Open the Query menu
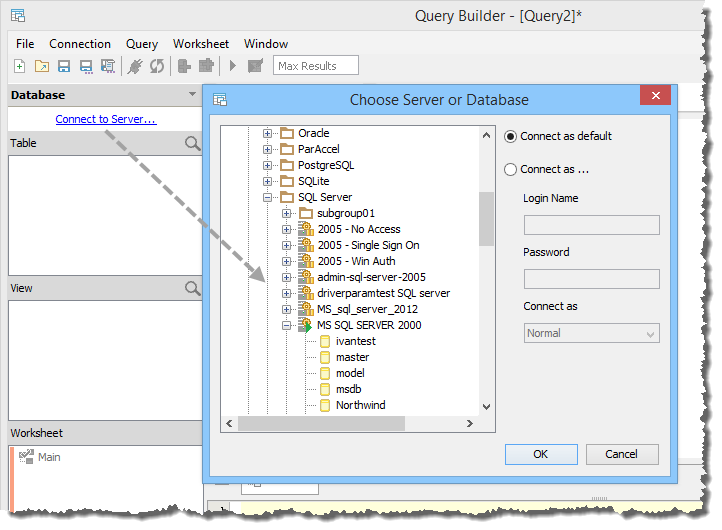 [x=142, y=44]
